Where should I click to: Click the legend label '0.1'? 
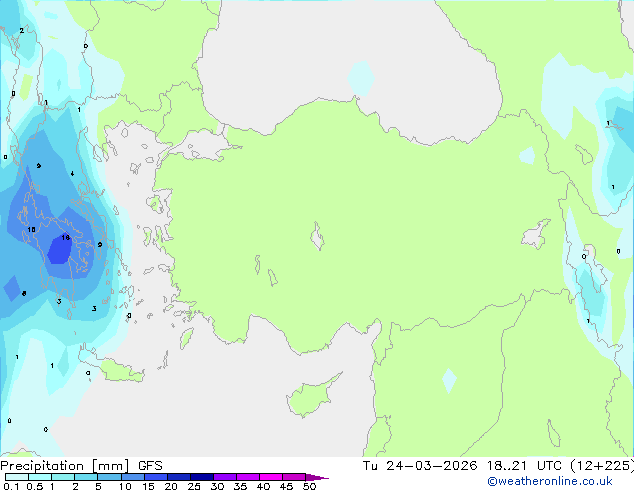11,486
